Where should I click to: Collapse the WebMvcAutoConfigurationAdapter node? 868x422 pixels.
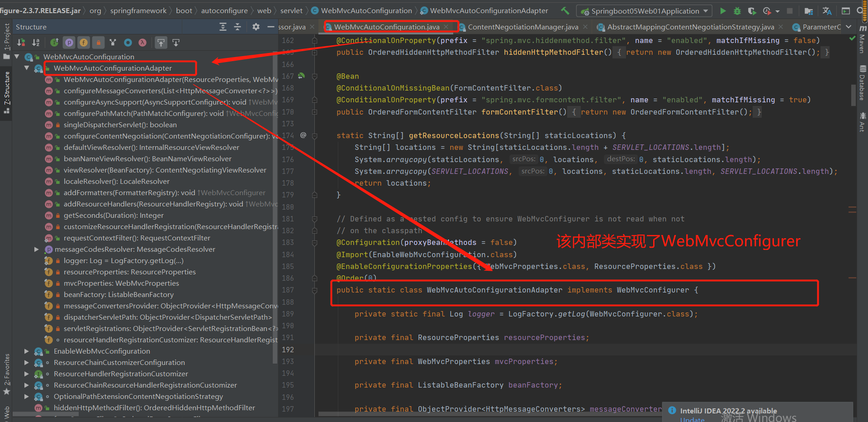[27, 68]
